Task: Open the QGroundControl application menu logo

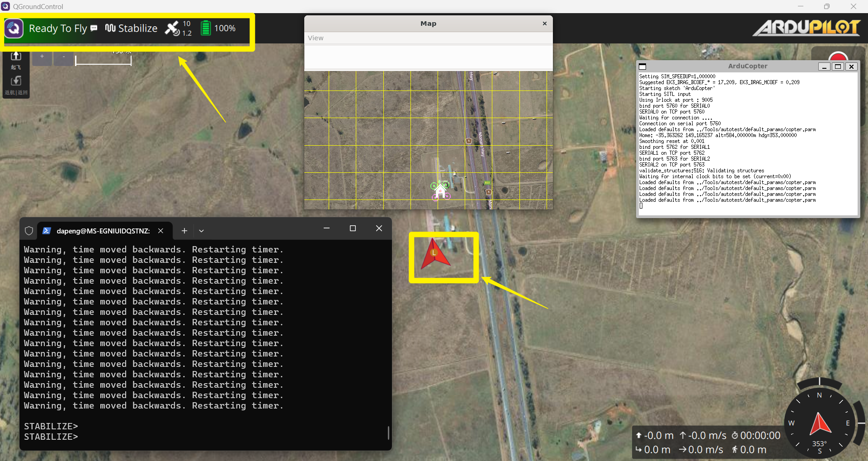Action: 14,29
